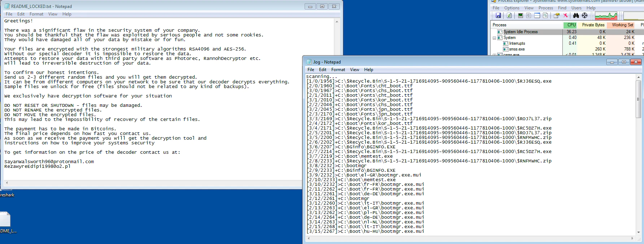Sort by CPU column header
Viewport: 644px width, 244px height.
click(570, 25)
